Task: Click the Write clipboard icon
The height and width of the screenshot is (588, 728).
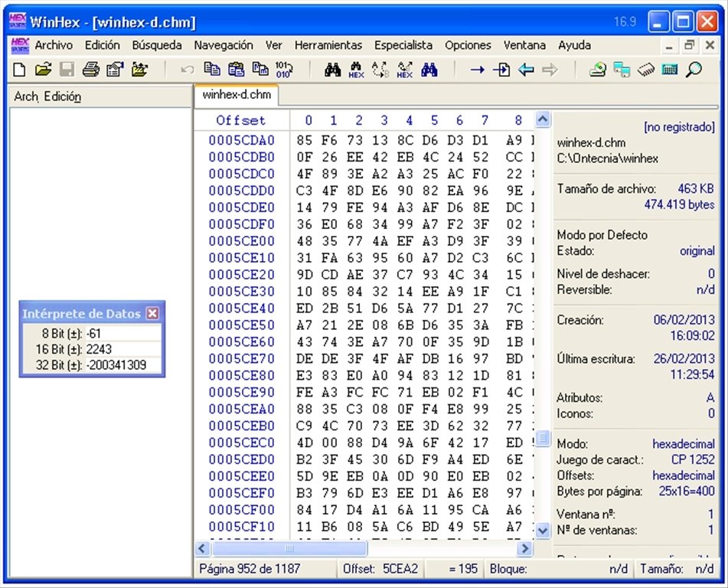Action: [x=260, y=70]
